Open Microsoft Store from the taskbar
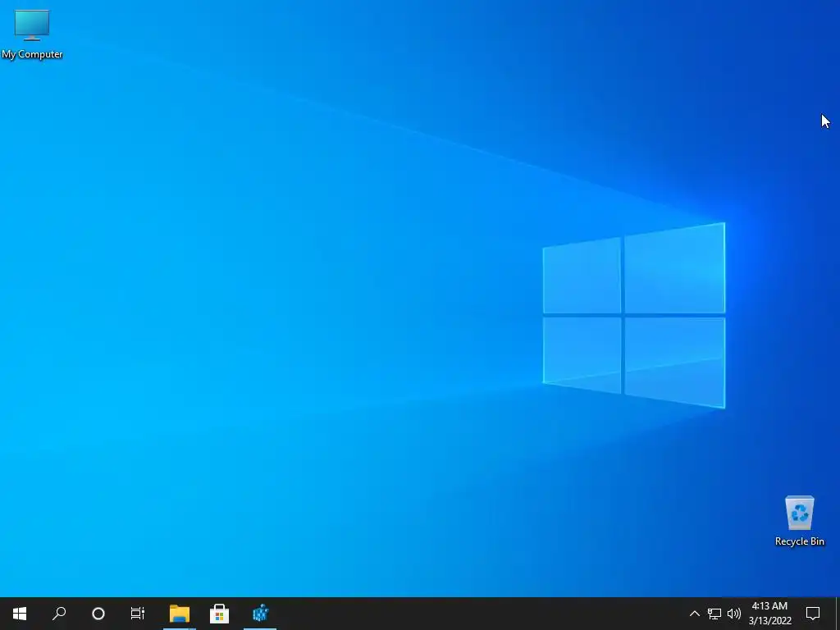Viewport: 840px width, 630px height. (220, 614)
